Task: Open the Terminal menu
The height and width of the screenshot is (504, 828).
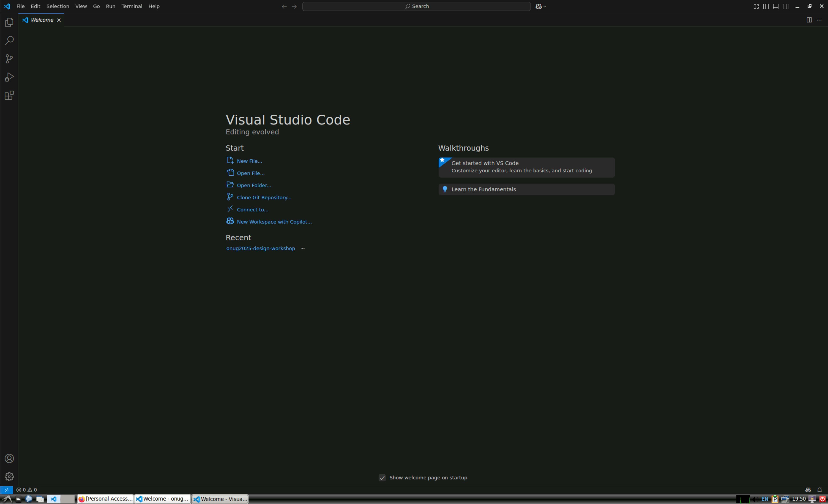Action: pyautogui.click(x=131, y=6)
